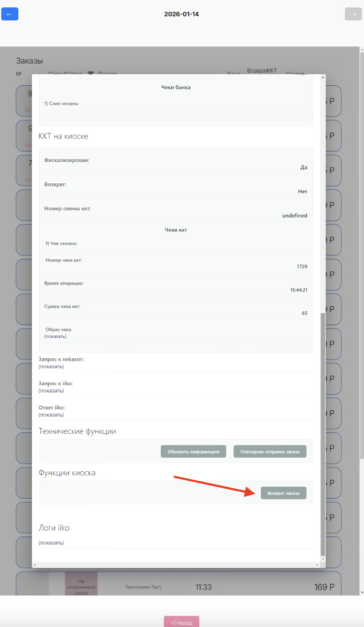Show the 'Логи iiko' logs
Screen dimensions: 364x627
pyautogui.click(x=51, y=543)
